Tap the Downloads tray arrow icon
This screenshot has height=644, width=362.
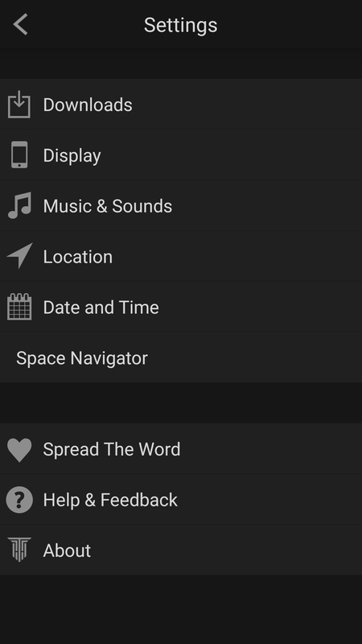point(19,105)
